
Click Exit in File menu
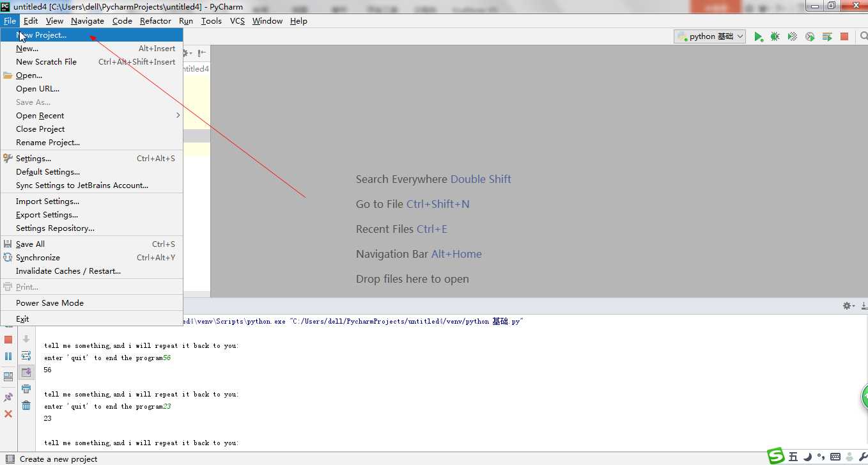click(x=91, y=319)
